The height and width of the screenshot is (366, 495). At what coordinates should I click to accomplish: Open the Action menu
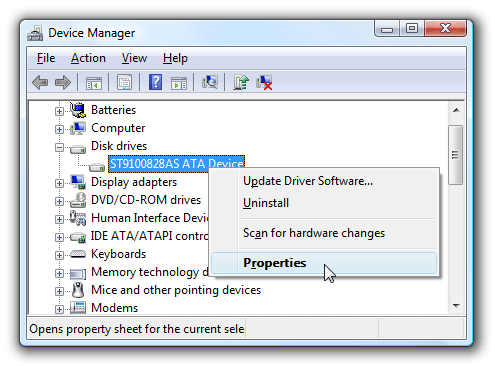pos(88,58)
